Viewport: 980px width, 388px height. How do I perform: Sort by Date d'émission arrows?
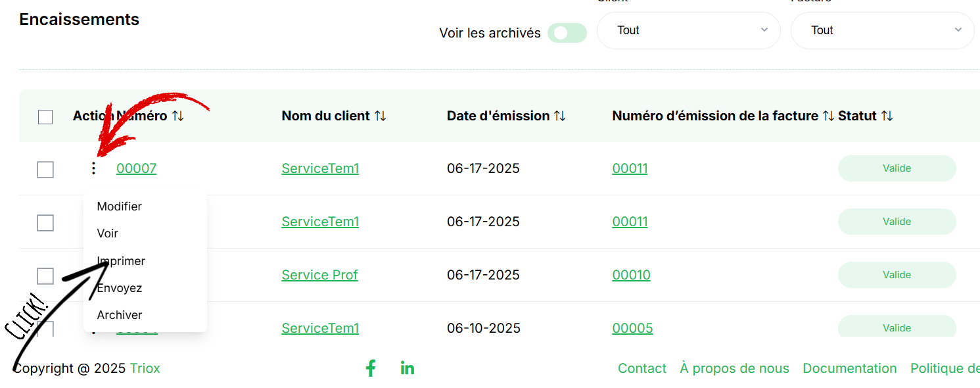pyautogui.click(x=559, y=116)
